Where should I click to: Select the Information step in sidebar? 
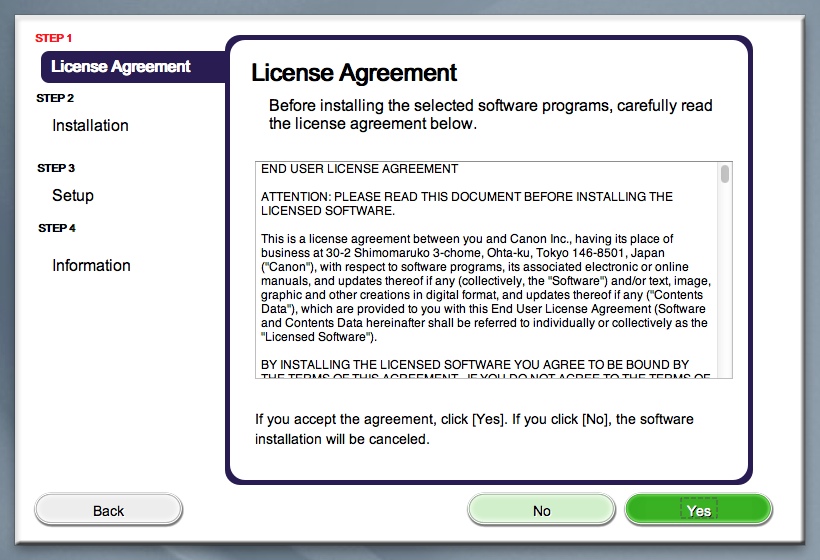pos(91,266)
